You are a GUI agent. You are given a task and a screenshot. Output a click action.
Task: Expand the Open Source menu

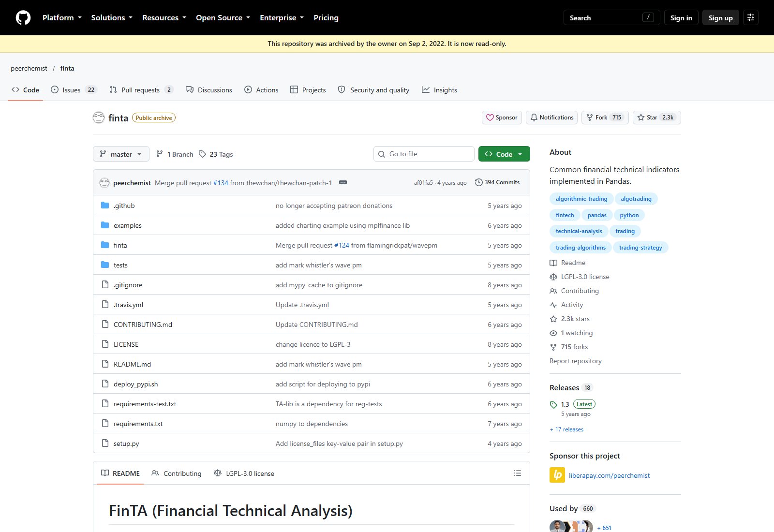pyautogui.click(x=223, y=18)
